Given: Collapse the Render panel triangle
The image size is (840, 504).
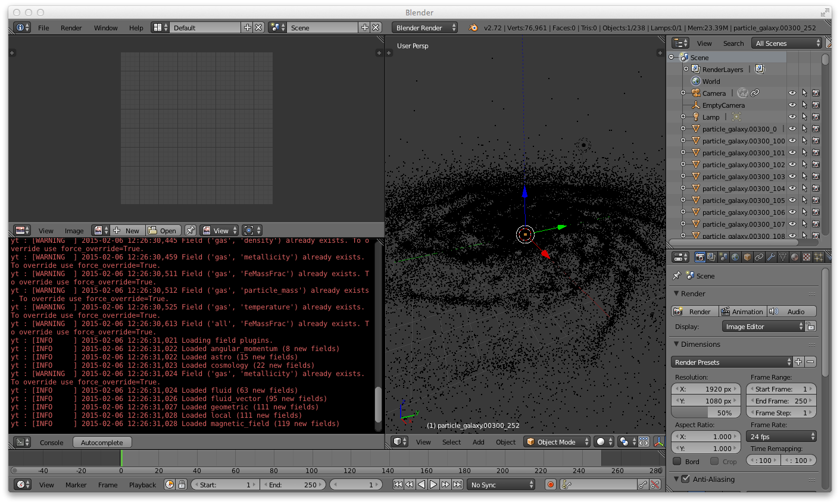Looking at the screenshot, I should 676,293.
